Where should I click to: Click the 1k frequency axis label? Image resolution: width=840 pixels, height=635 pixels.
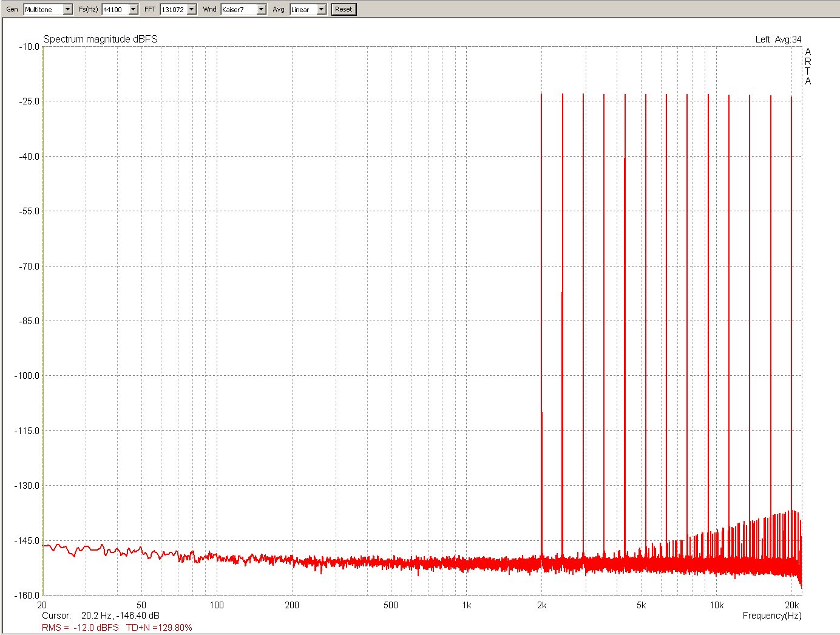[x=467, y=605]
